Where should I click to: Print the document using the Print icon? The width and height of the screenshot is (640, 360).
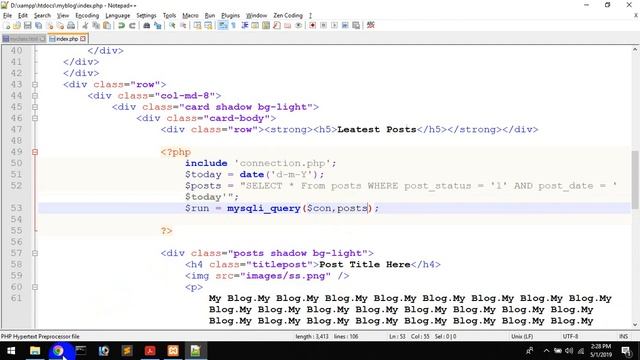coord(71,25)
